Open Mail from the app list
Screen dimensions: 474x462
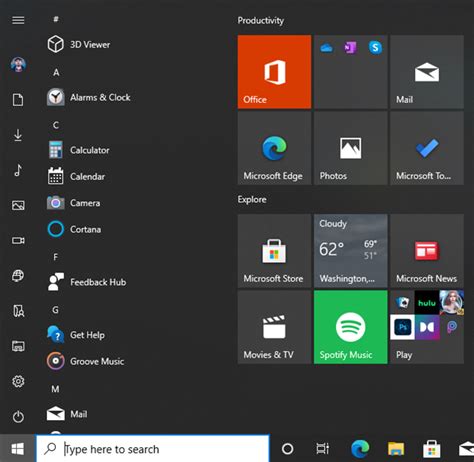(x=67, y=414)
